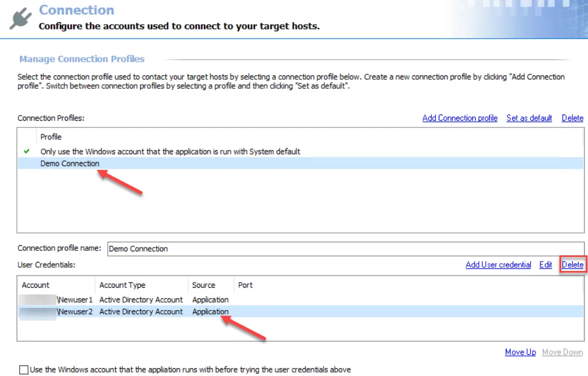Click Delete link above Connection Profiles list
The height and width of the screenshot is (376, 588).
[x=572, y=118]
